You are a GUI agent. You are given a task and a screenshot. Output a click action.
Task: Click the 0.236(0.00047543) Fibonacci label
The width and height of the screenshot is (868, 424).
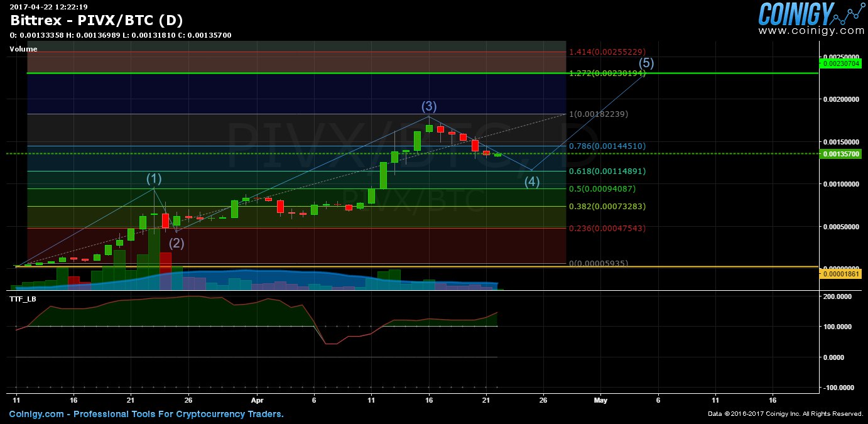coord(607,228)
